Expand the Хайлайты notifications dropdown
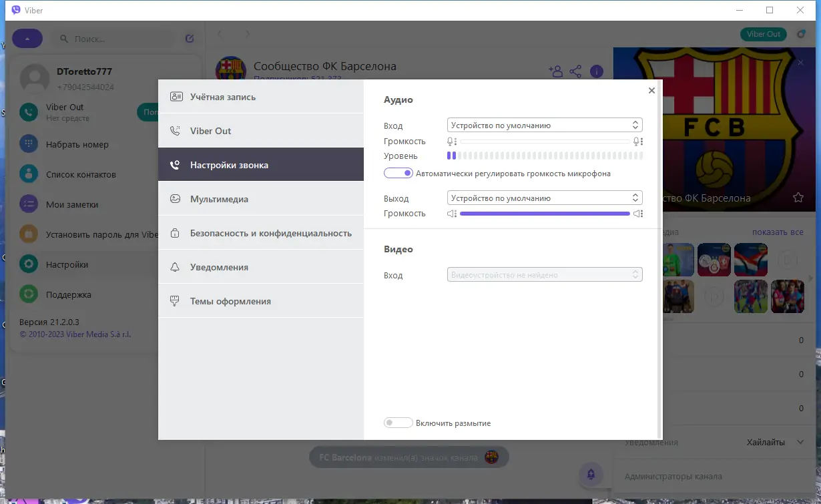The image size is (821, 504). 776,442
